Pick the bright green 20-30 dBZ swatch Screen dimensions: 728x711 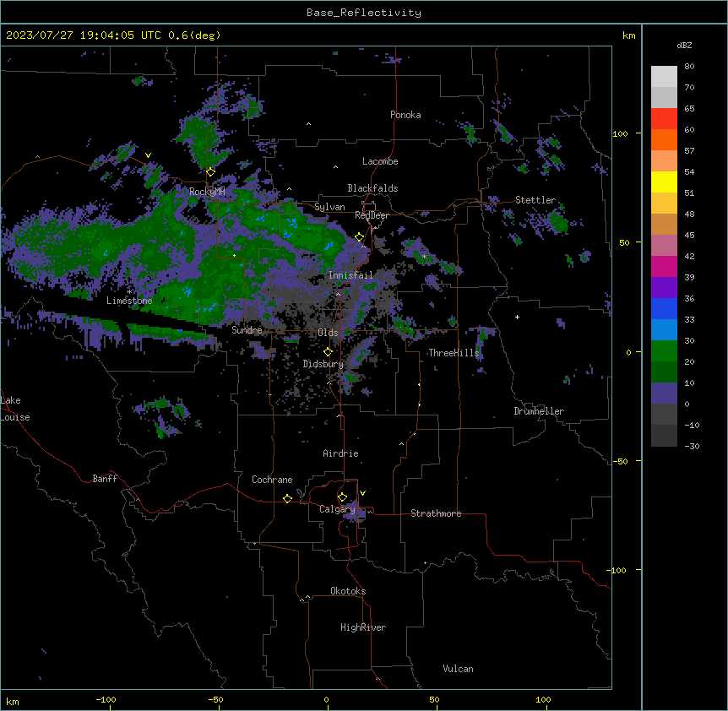point(664,351)
